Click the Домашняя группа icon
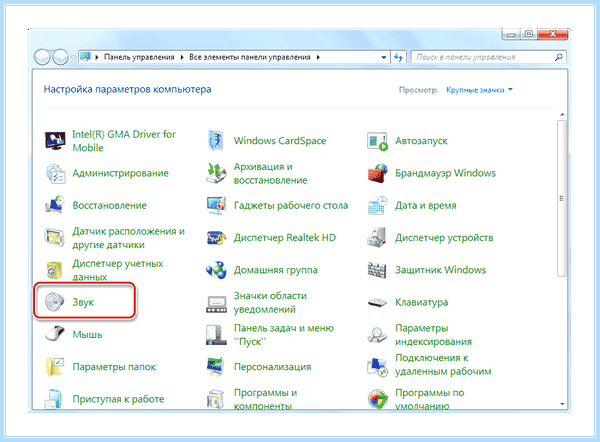The width and height of the screenshot is (600, 442). [x=216, y=270]
